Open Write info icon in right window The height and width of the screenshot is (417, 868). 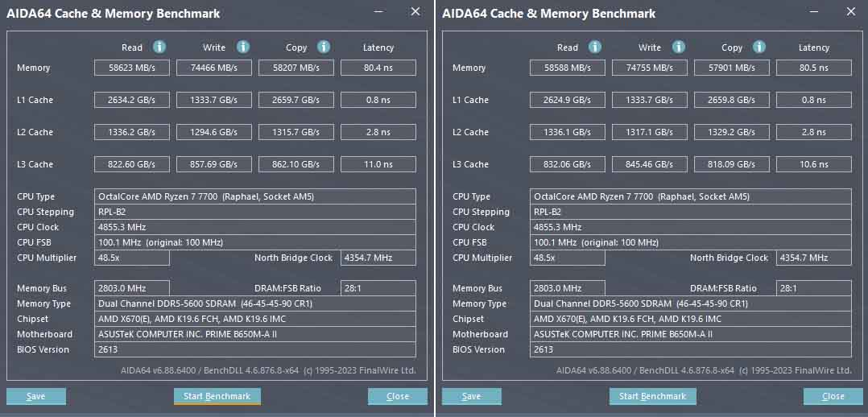click(x=679, y=47)
